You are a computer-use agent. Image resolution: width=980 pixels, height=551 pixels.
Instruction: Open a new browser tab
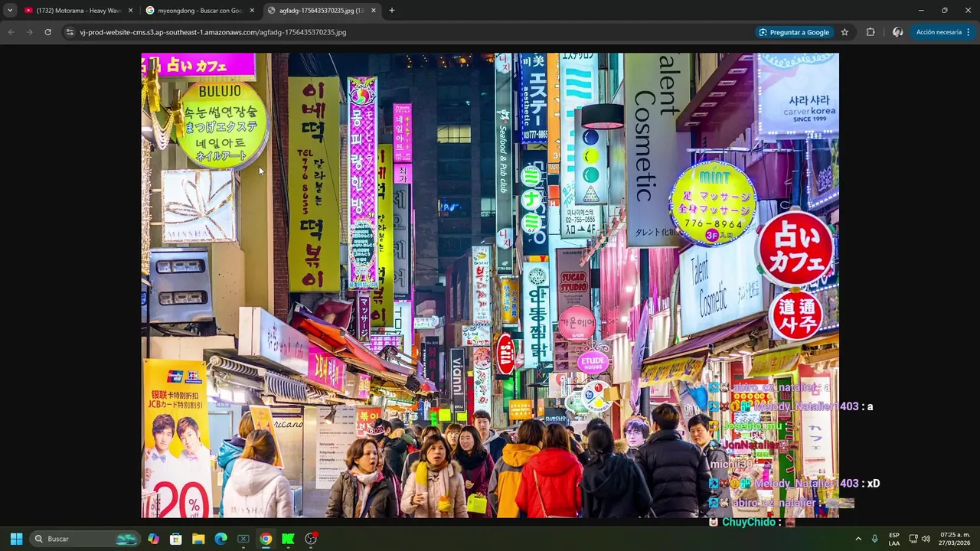[x=392, y=11]
